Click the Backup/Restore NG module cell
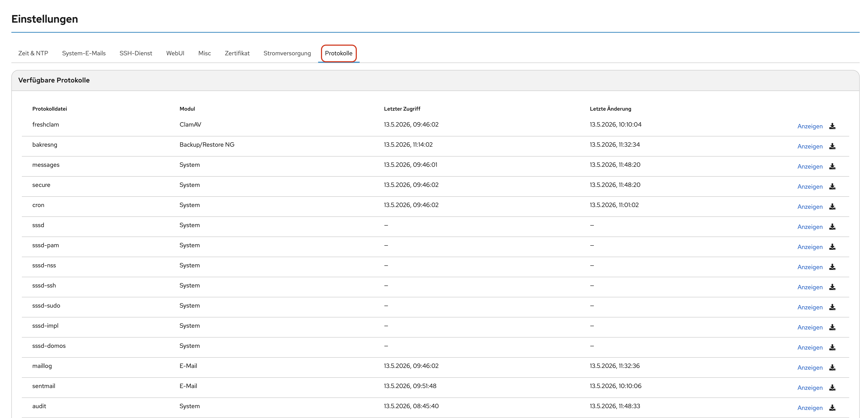This screenshot has width=868, height=418. tap(207, 145)
